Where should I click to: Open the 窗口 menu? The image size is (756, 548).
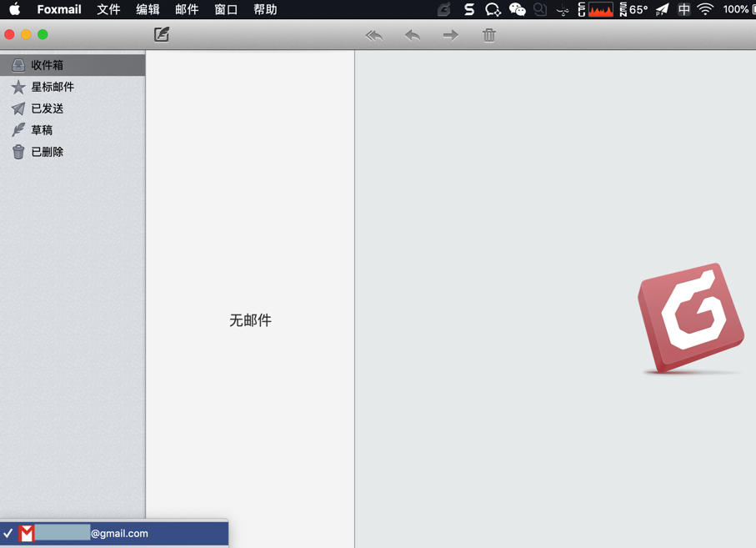point(226,9)
